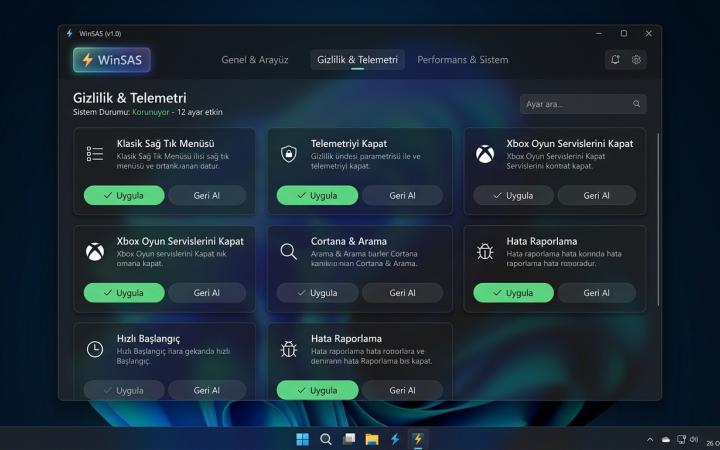720x450 pixels.
Task: Revert Cortana & Arama with Geri Al
Action: click(402, 292)
